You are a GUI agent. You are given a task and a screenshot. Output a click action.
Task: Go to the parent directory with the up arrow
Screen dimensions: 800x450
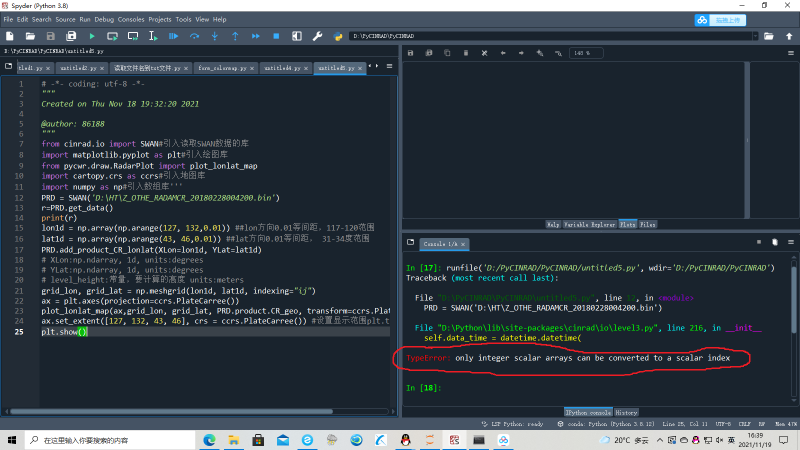click(787, 36)
